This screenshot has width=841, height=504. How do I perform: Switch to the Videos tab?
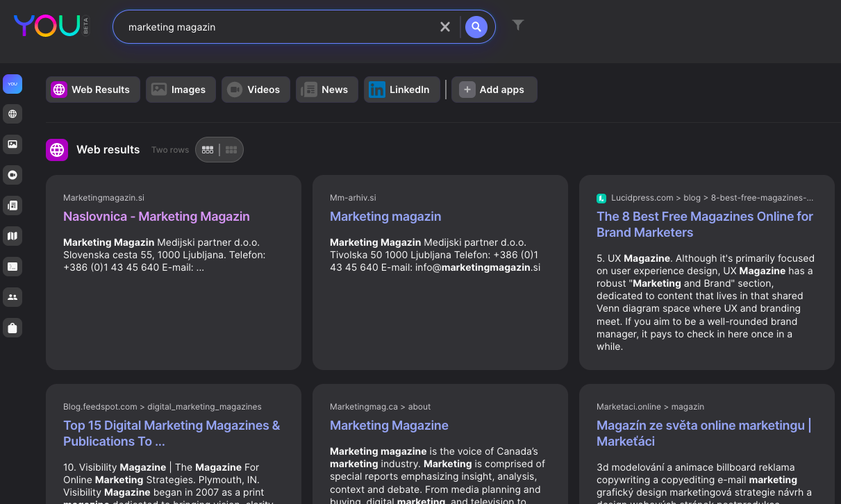[x=256, y=90]
